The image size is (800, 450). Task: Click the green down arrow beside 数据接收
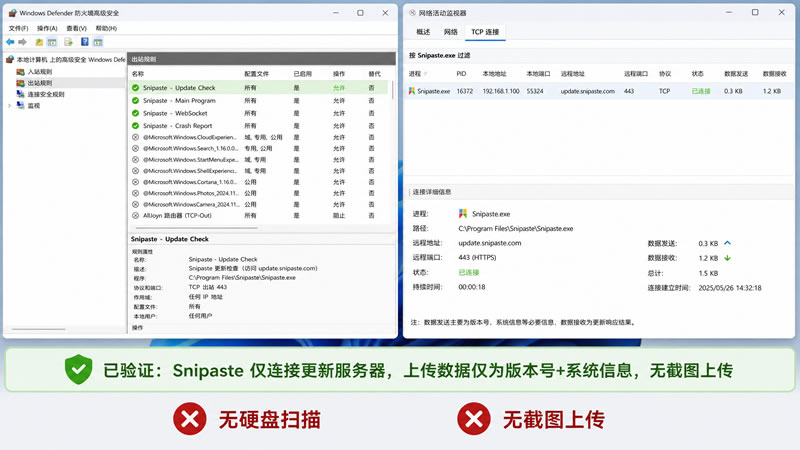pyautogui.click(x=728, y=258)
